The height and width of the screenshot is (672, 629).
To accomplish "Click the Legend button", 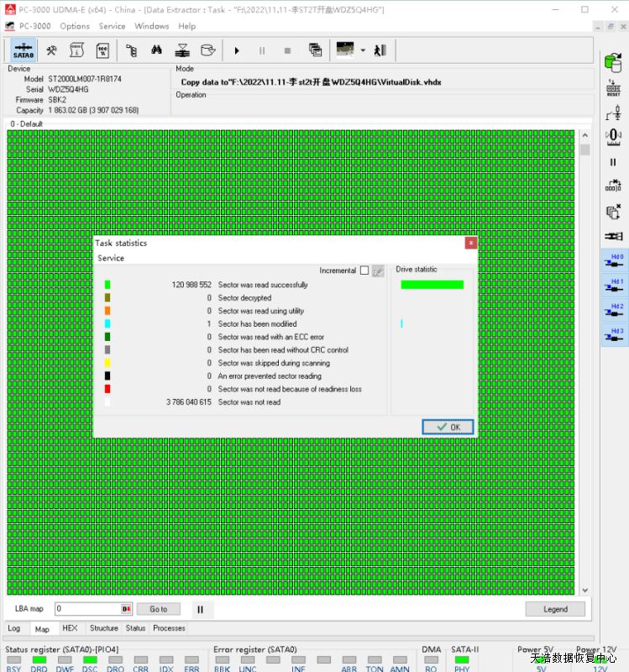I will [554, 609].
